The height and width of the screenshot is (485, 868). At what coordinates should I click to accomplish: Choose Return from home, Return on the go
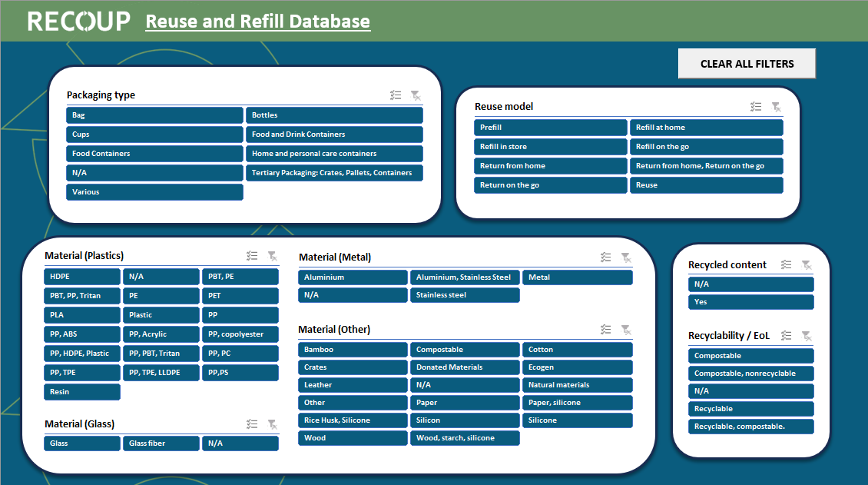[x=707, y=165]
